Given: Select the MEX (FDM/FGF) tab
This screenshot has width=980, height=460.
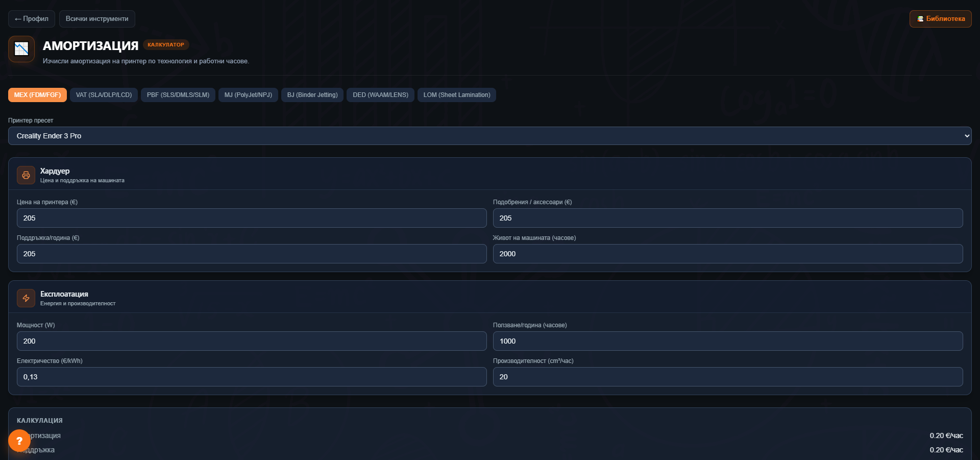Looking at the screenshot, I should tap(37, 95).
